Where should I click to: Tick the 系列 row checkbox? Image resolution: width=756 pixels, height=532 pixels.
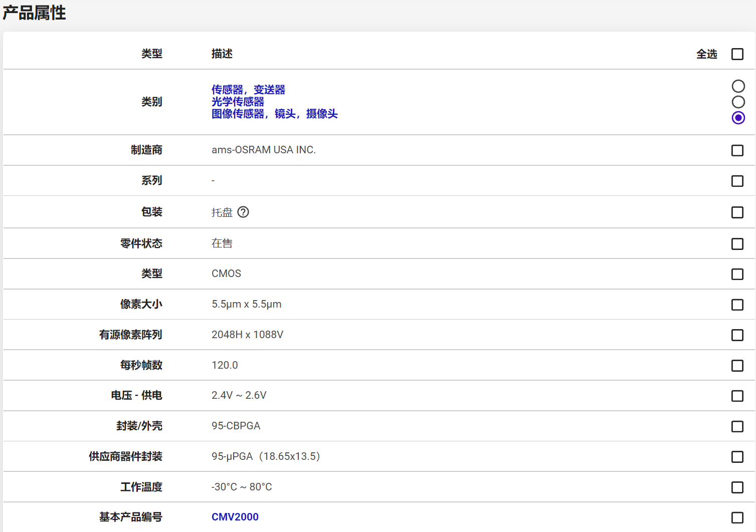737,181
